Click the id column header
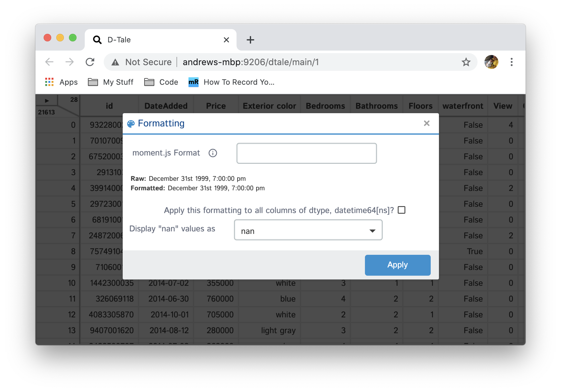561x392 pixels. point(109,106)
